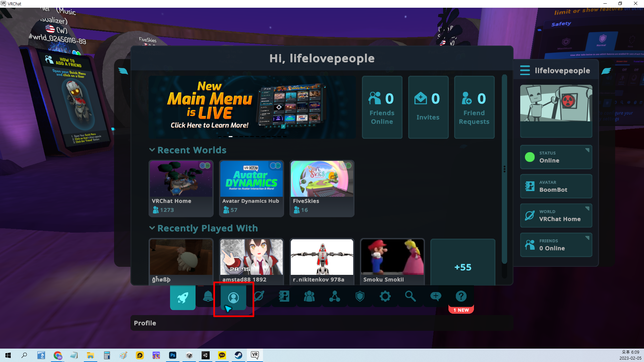This screenshot has width=644, height=362.
Task: Expand the Status Online selector
Action: [556, 157]
